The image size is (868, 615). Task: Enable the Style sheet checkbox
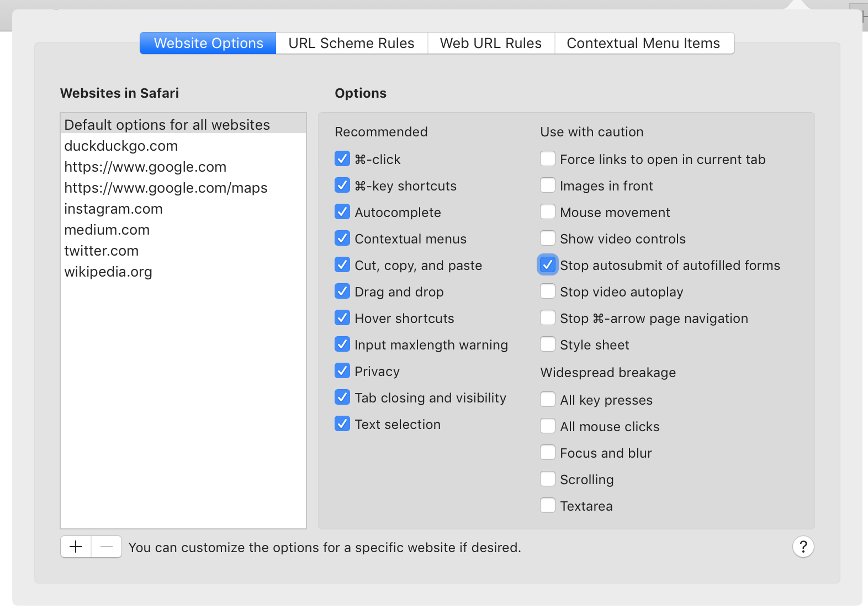[x=547, y=344]
